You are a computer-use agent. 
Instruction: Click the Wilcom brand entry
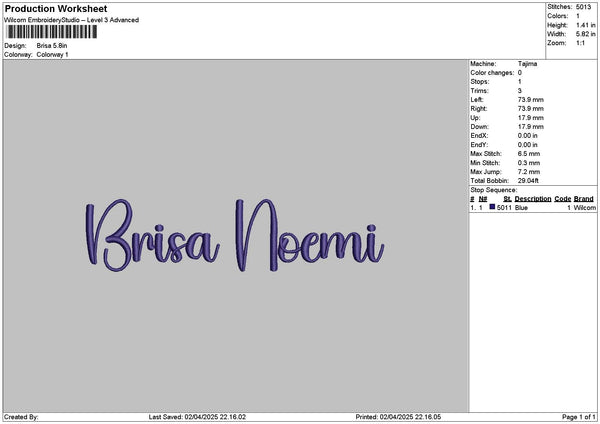pos(584,208)
